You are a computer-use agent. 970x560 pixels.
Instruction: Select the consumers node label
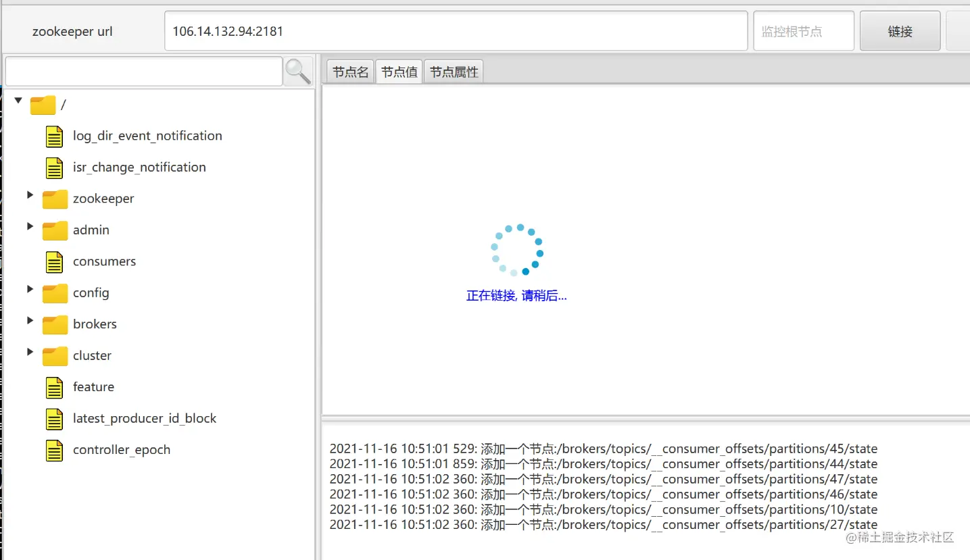(104, 261)
